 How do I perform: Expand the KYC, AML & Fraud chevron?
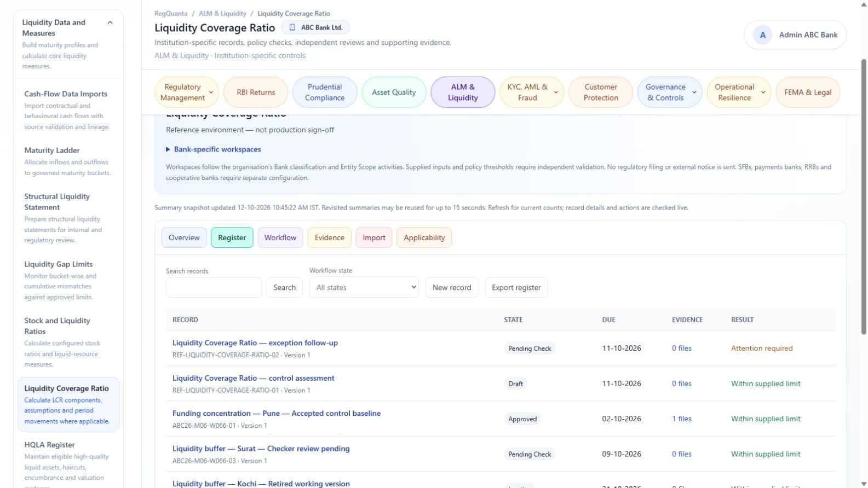coord(556,92)
